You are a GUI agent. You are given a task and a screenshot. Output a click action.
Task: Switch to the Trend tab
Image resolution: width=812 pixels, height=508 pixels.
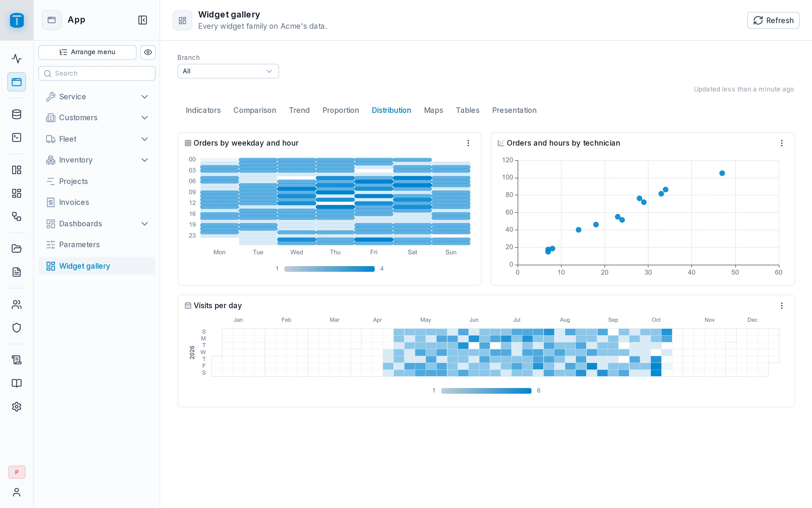click(299, 110)
